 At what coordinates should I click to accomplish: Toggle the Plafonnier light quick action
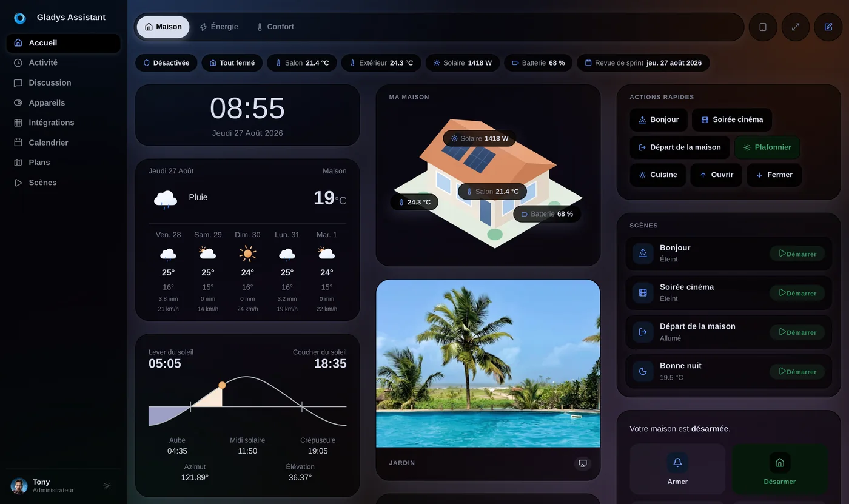pyautogui.click(x=767, y=147)
